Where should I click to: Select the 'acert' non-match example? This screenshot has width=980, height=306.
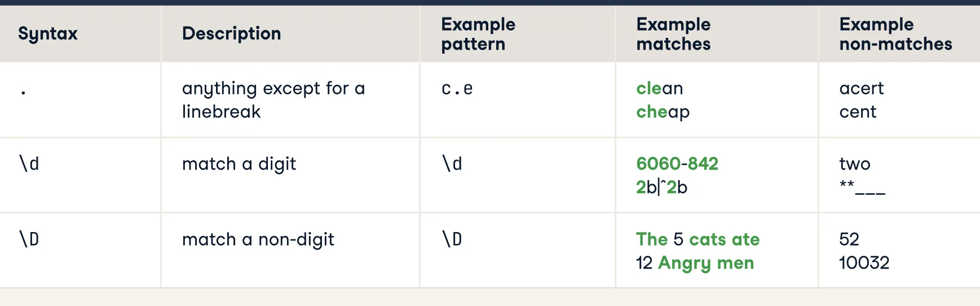pyautogui.click(x=861, y=89)
